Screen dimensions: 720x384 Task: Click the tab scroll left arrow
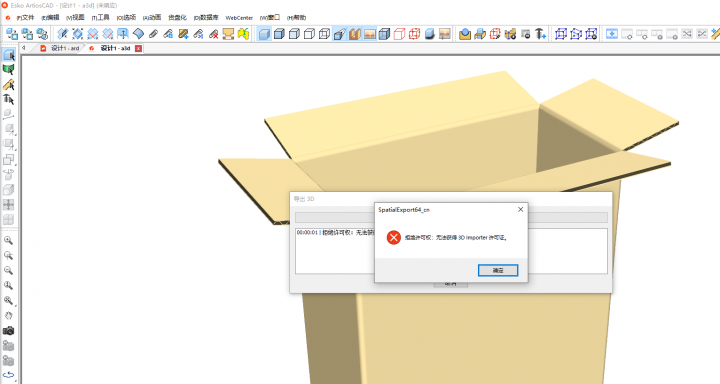tap(24, 48)
